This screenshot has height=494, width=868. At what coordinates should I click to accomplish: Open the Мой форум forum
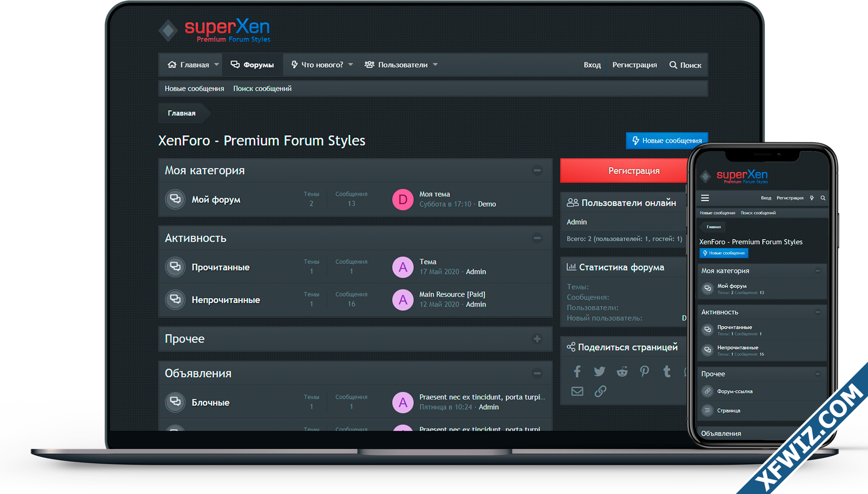click(x=216, y=199)
